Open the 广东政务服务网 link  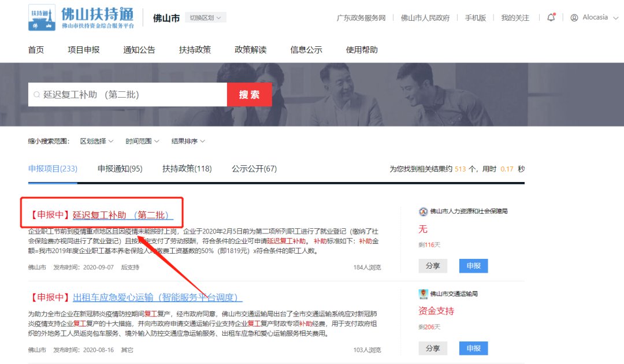point(361,18)
